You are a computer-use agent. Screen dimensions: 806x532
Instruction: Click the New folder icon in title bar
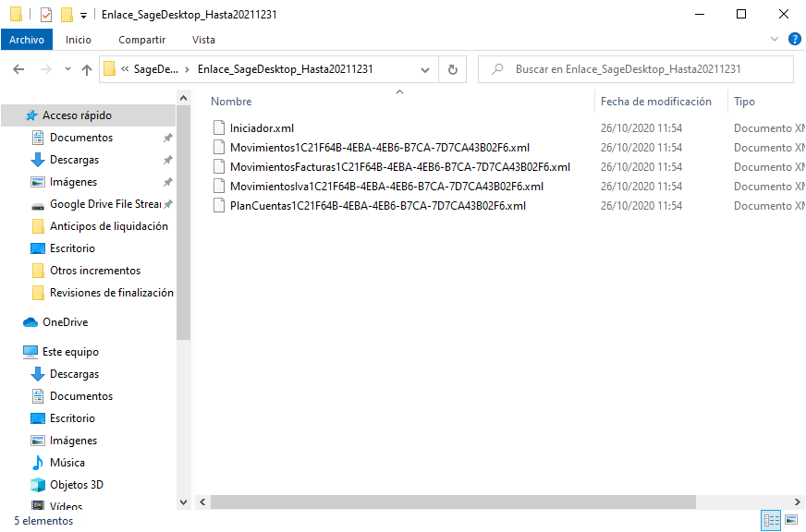pos(67,15)
